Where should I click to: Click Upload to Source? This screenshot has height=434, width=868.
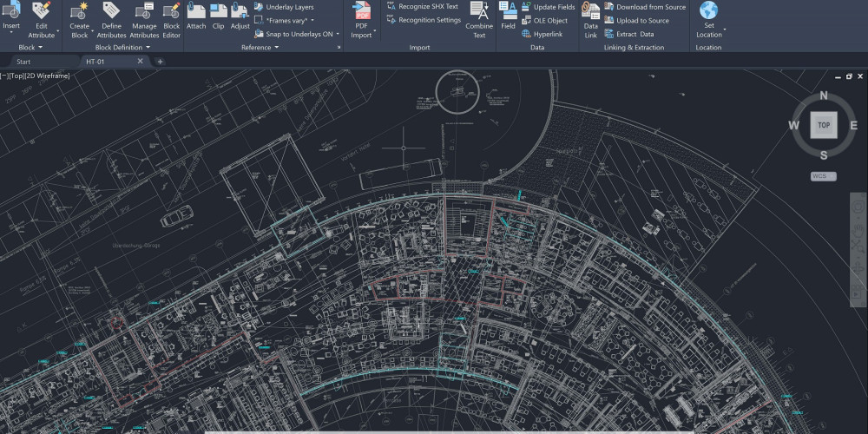636,21
